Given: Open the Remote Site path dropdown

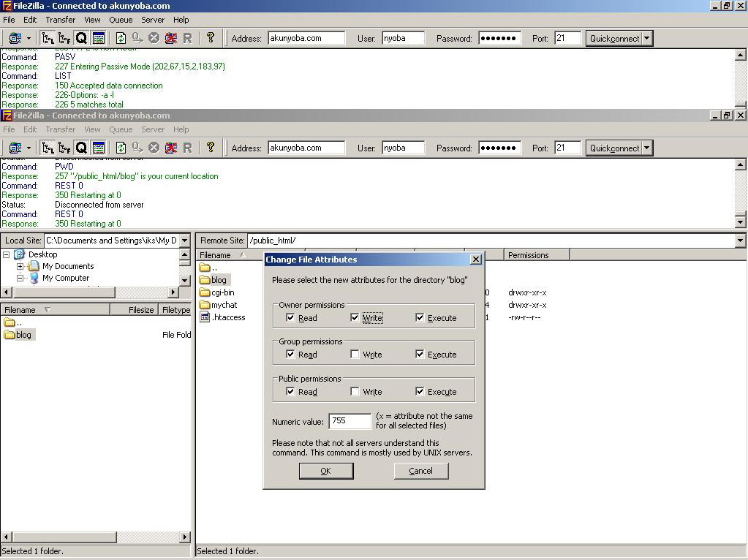Looking at the screenshot, I should pyautogui.click(x=740, y=241).
